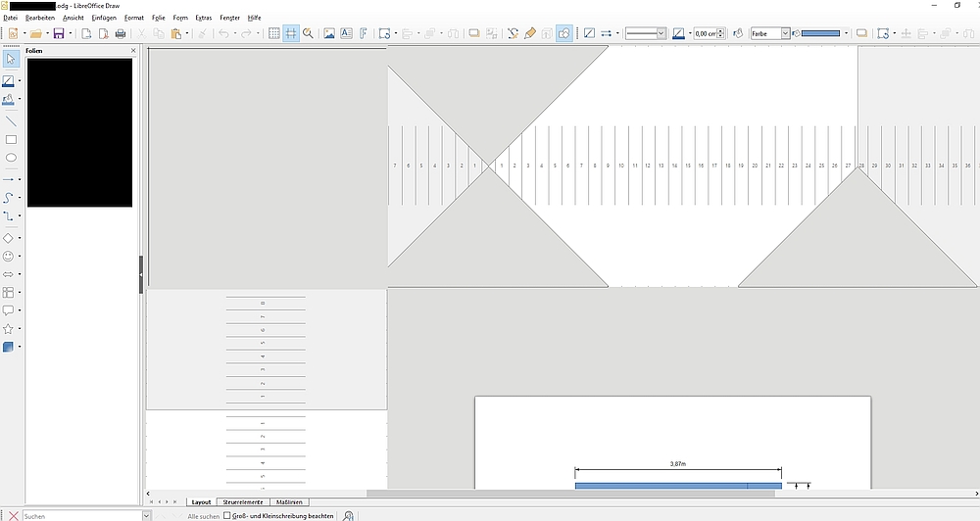Click the Transformations rotate icon

[384, 33]
